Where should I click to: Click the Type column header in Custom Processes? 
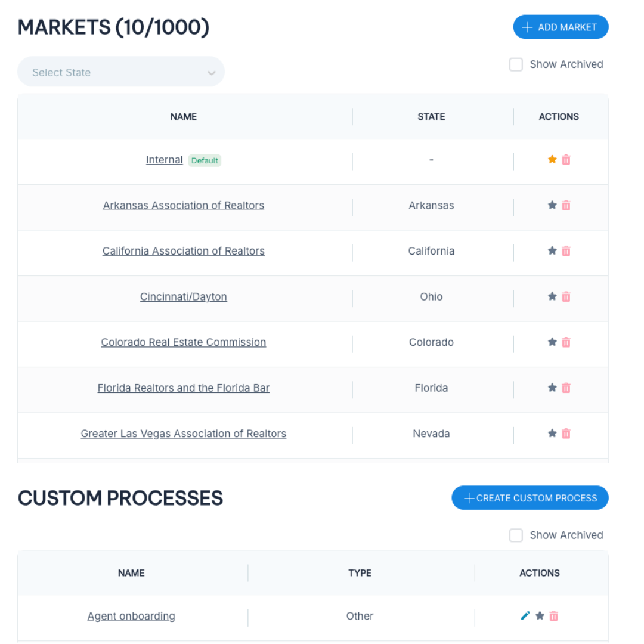pos(360,573)
